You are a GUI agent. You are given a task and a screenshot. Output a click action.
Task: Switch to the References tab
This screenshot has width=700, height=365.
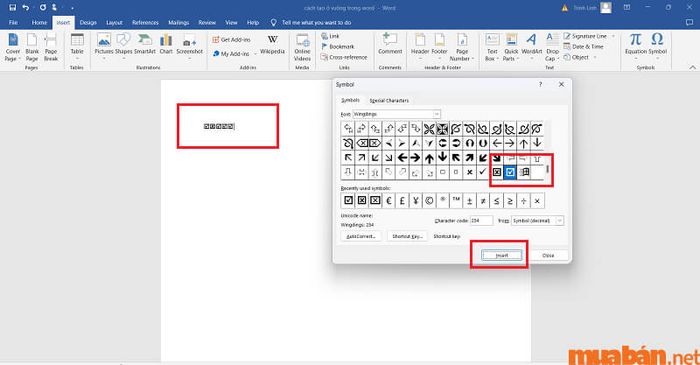tap(145, 22)
